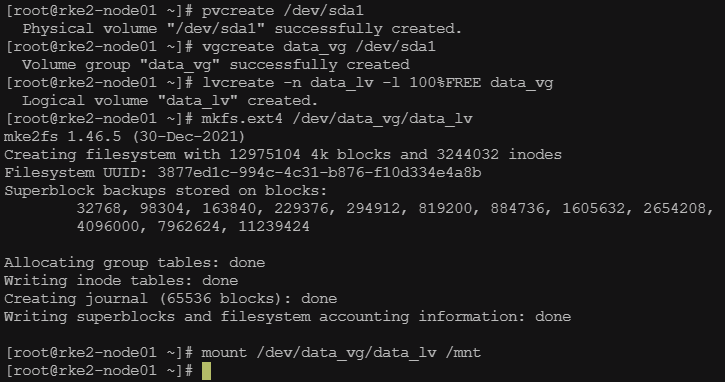Screen dimensions: 725x382
Task: Click the 'Writing superblocks and filesystem accounting' line
Action: pos(288,317)
